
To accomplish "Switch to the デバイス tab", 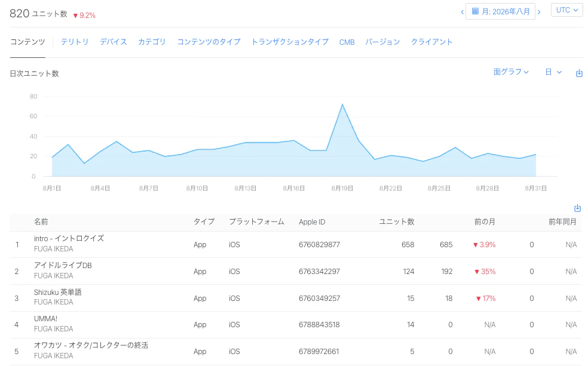I will click(x=114, y=42).
